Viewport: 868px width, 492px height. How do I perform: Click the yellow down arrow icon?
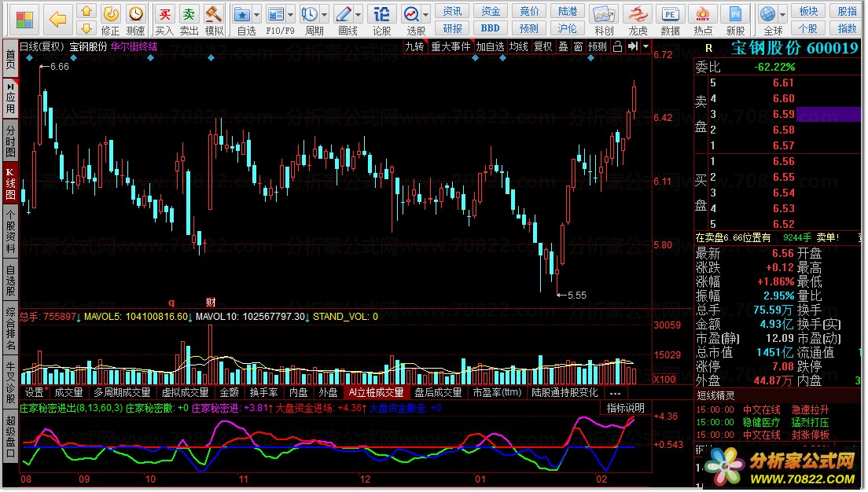86,28
